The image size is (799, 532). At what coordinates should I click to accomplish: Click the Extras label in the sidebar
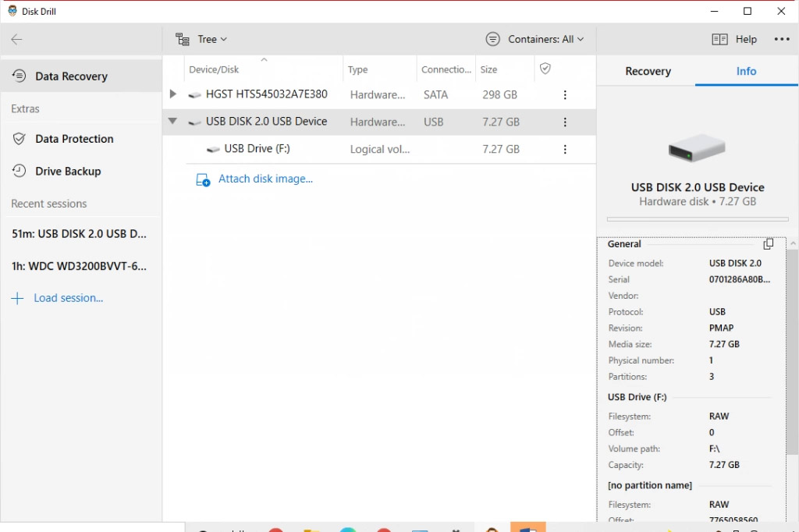pyautogui.click(x=26, y=108)
